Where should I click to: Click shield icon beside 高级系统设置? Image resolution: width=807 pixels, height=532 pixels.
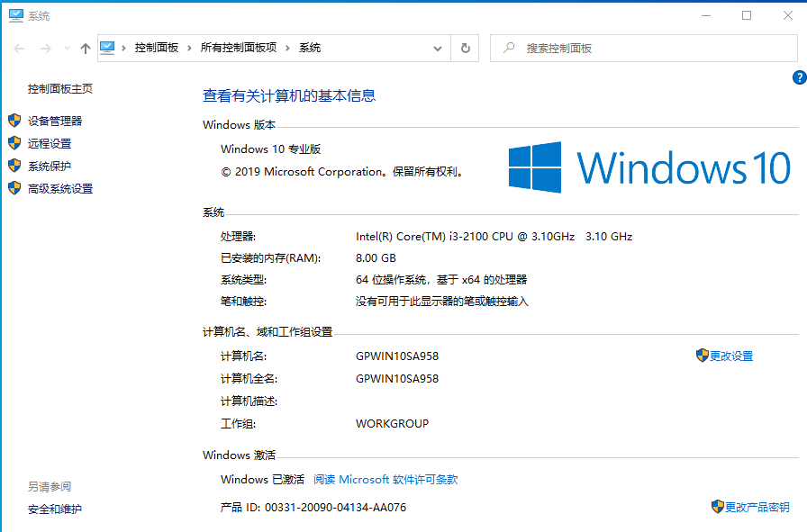coord(14,188)
